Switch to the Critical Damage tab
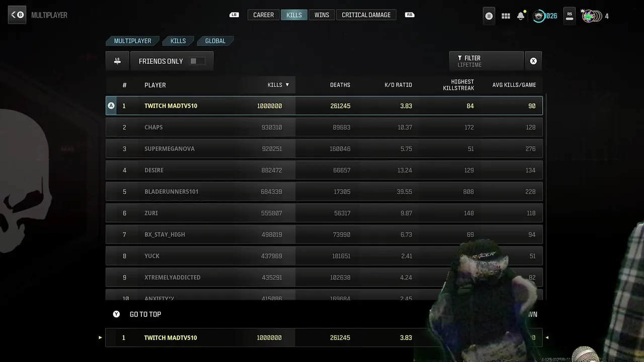644x362 pixels. [x=366, y=15]
